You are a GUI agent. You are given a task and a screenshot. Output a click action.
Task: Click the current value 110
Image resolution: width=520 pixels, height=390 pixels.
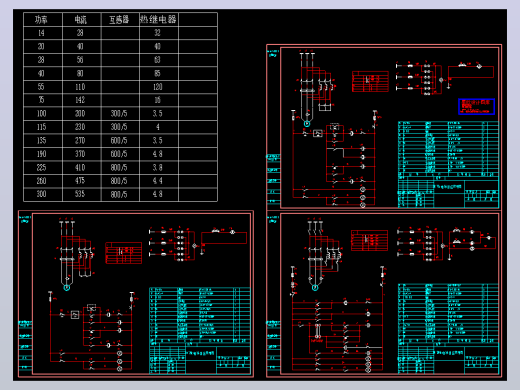pyautogui.click(x=80, y=87)
